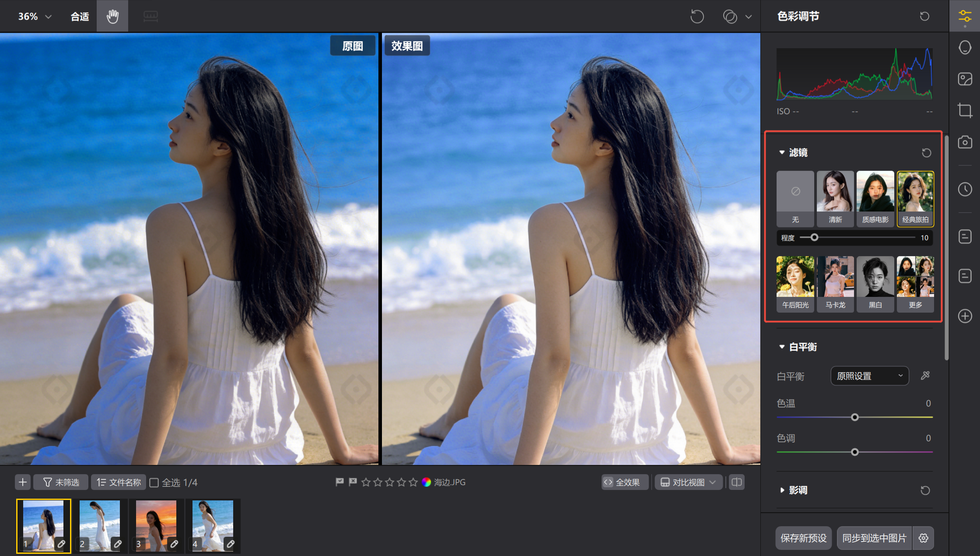This screenshot has height=556, width=980.
Task: Select the 质感电影 filter preset
Action: click(875, 198)
